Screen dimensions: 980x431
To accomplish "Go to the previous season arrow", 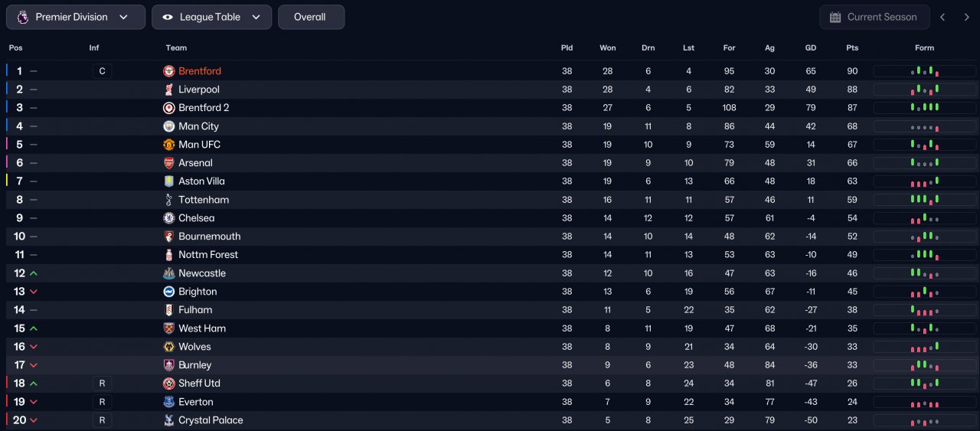I will (x=943, y=17).
